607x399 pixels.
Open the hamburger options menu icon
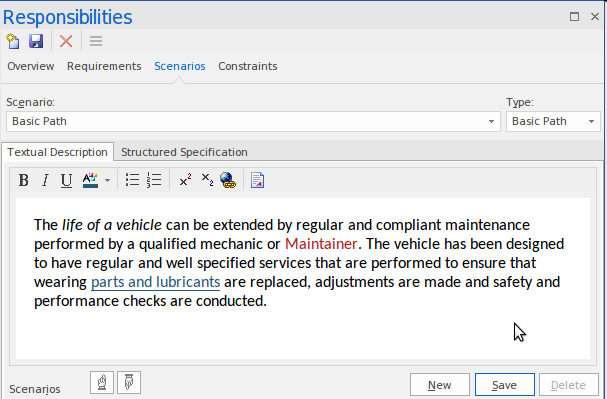[96, 41]
